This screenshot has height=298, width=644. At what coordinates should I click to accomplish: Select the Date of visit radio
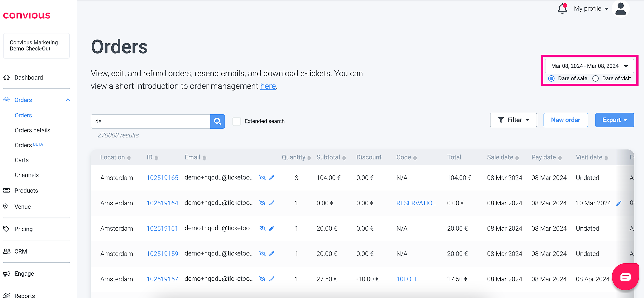pos(595,79)
